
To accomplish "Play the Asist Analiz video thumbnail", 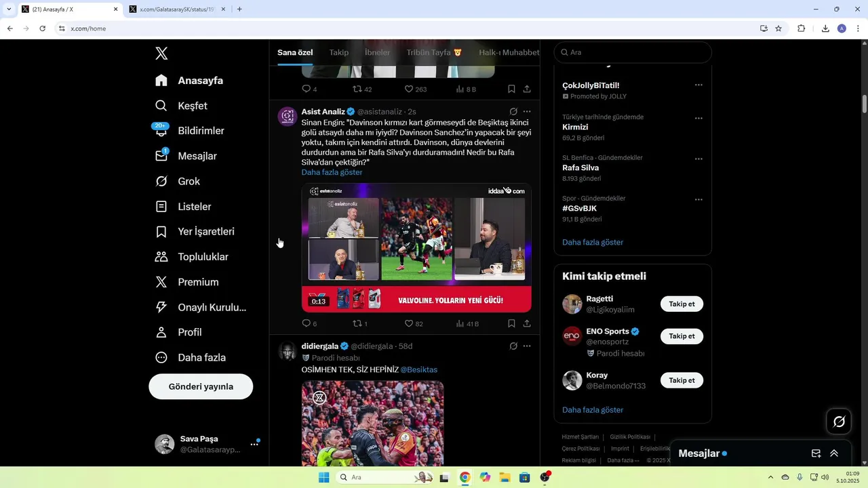I will (x=416, y=247).
